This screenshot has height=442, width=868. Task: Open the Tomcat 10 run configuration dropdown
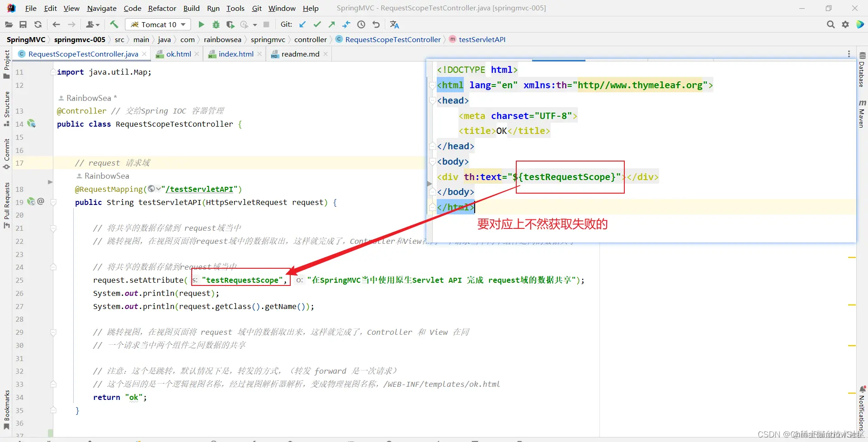click(x=158, y=24)
